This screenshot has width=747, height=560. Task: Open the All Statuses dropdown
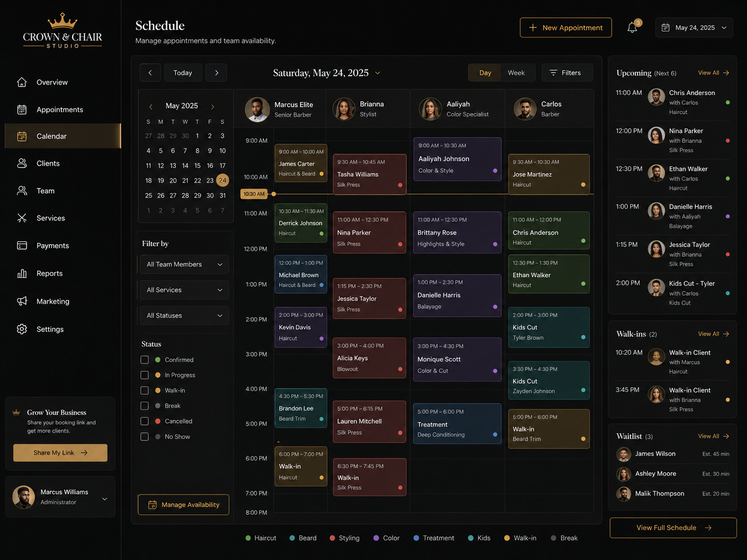coord(184,316)
